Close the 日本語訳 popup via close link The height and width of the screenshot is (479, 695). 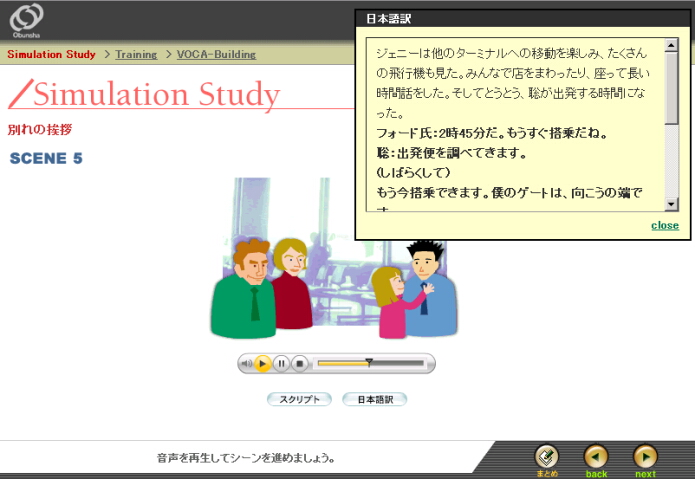(664, 225)
